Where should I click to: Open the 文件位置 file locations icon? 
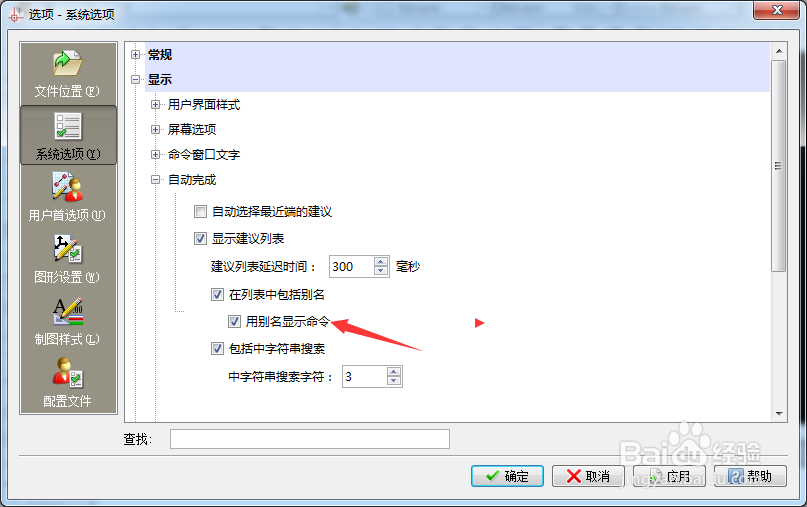(67, 73)
